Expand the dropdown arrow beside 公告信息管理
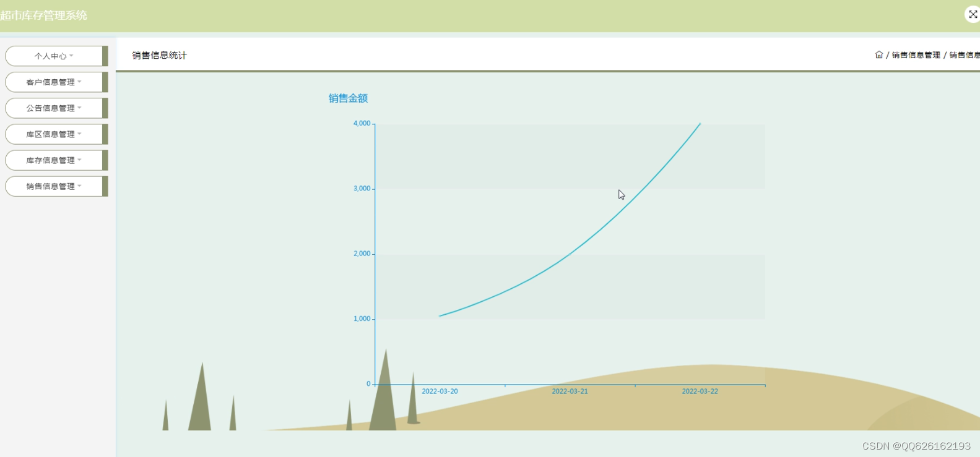 79,108
